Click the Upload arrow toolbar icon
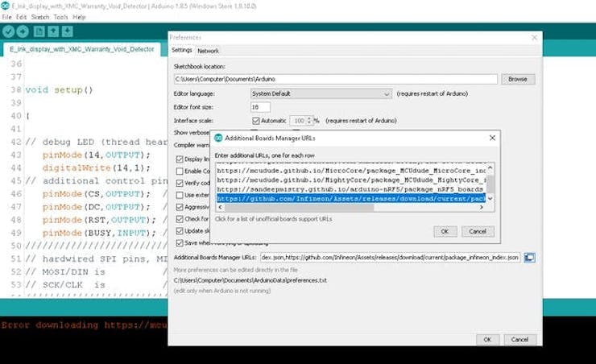 [x=23, y=31]
